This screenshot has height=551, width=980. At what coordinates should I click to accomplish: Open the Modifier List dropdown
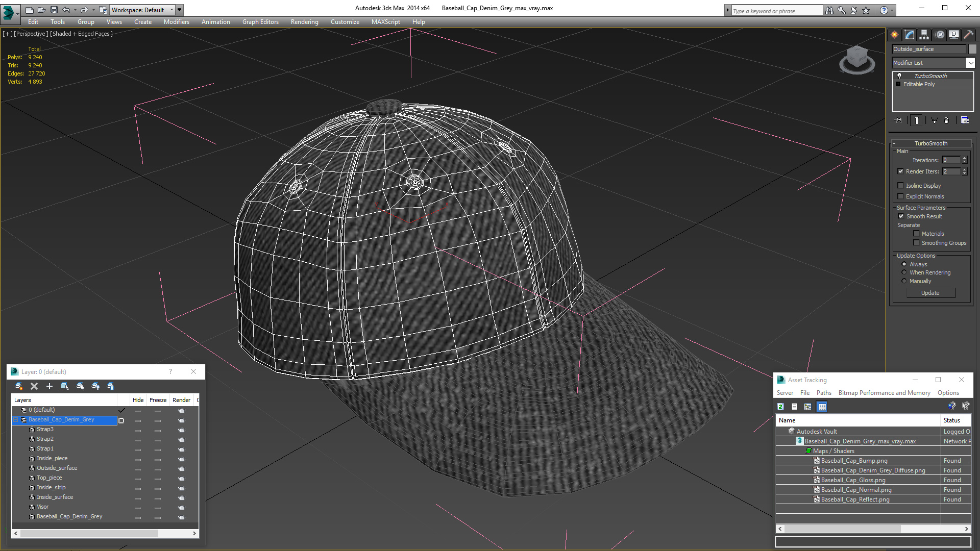click(x=970, y=63)
